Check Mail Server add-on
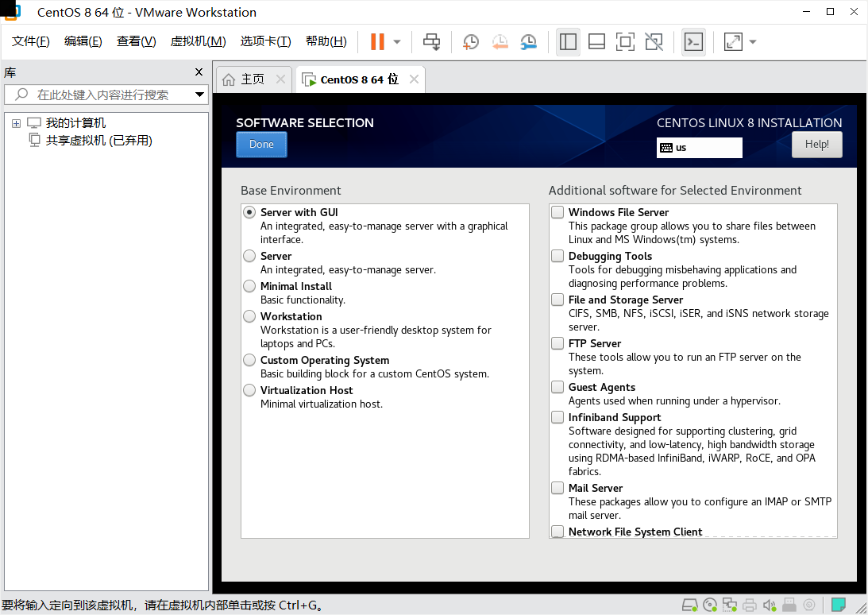The width and height of the screenshot is (868, 615). tap(557, 488)
